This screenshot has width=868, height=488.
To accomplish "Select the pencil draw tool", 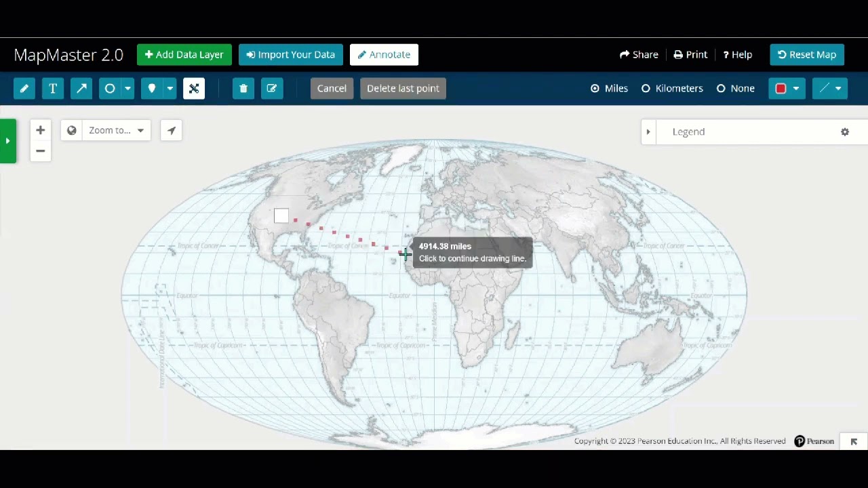I will point(24,88).
